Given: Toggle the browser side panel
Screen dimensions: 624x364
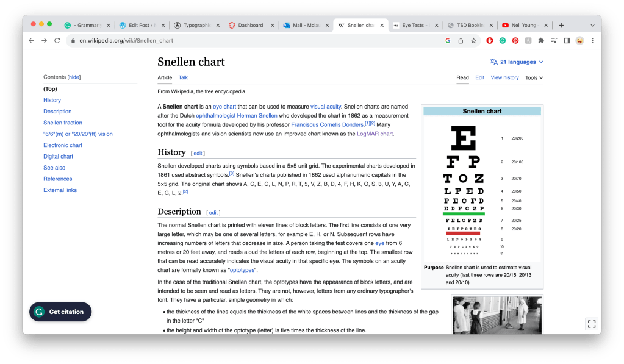Looking at the screenshot, I should (567, 41).
